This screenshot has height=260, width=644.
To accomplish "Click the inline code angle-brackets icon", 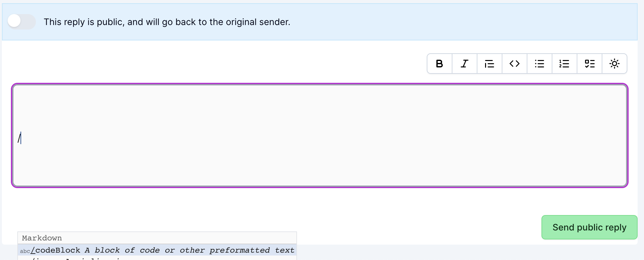I will pyautogui.click(x=515, y=64).
